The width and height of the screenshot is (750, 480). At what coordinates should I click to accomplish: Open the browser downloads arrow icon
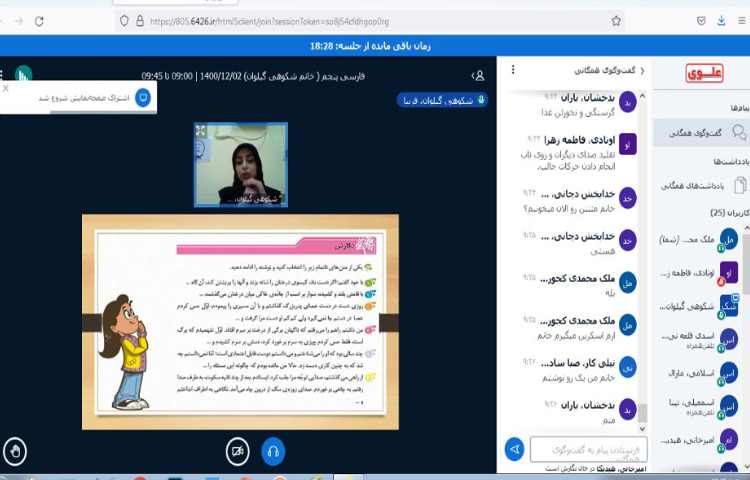tap(721, 21)
